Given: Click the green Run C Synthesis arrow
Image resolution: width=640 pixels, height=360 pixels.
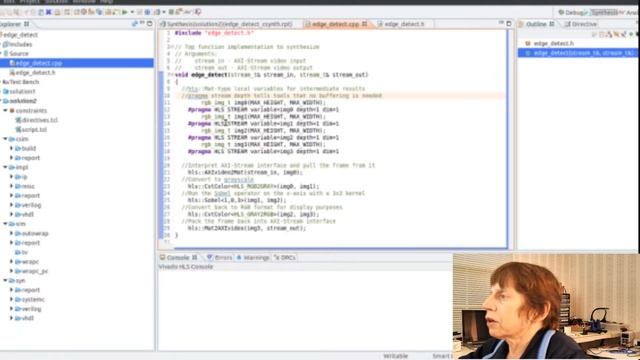Looking at the screenshot, I should pyautogui.click(x=125, y=12).
